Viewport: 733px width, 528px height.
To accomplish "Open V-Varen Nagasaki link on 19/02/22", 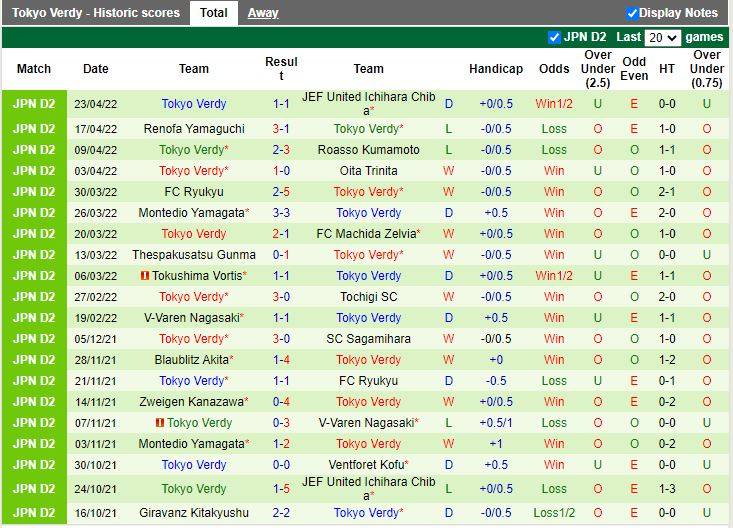I will 194,318.
